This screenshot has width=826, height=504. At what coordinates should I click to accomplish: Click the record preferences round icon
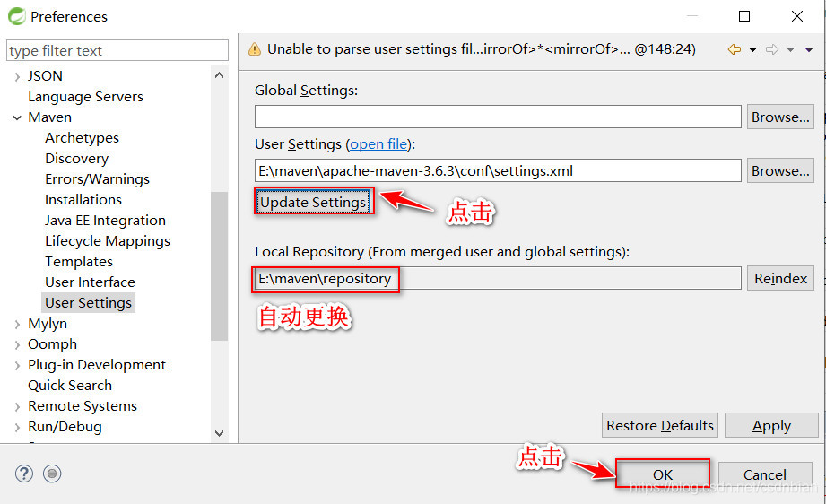pos(52,474)
